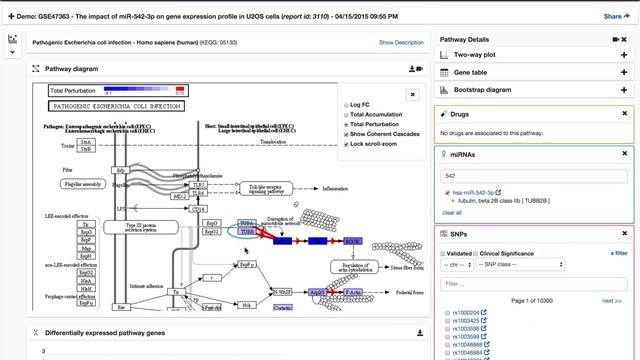Click the blue gradient in Total Perturbation legend
The image size is (640, 360).
tap(136, 89)
